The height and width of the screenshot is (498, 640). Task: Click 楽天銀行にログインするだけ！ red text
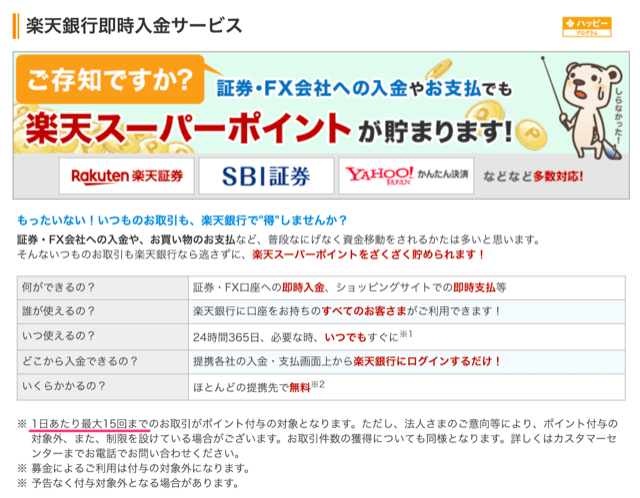[427, 361]
